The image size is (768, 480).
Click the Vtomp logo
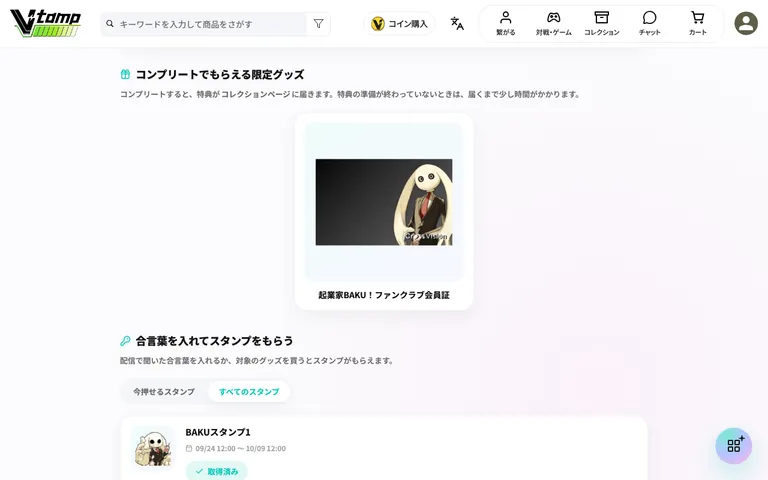(46, 23)
